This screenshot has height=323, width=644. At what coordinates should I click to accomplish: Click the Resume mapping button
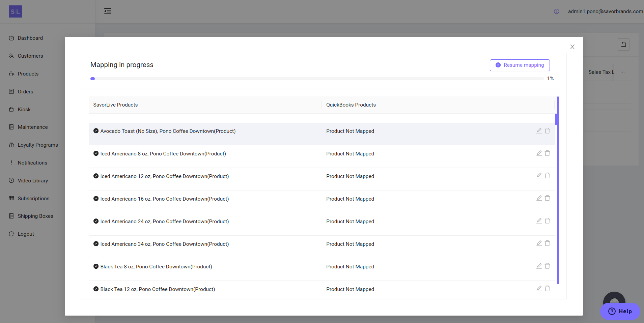coord(520,65)
